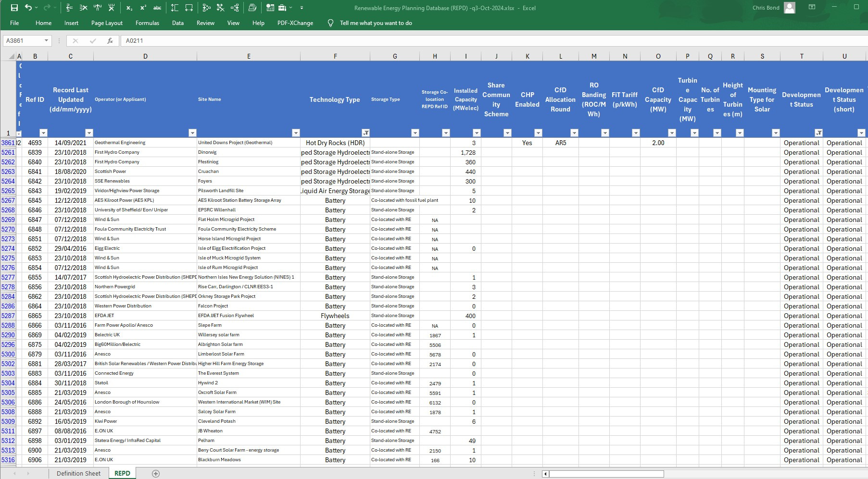Click the horizontal scrollbar left arrow

click(x=545, y=474)
